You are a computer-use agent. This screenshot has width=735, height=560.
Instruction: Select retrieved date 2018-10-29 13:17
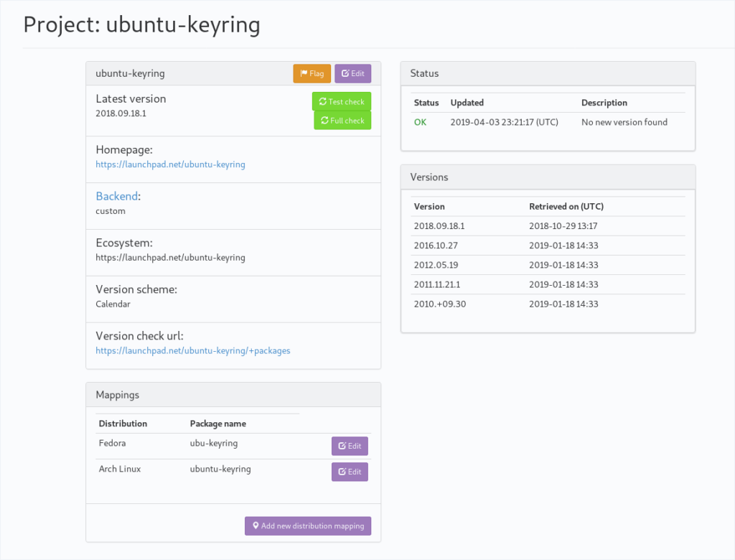[x=563, y=226]
